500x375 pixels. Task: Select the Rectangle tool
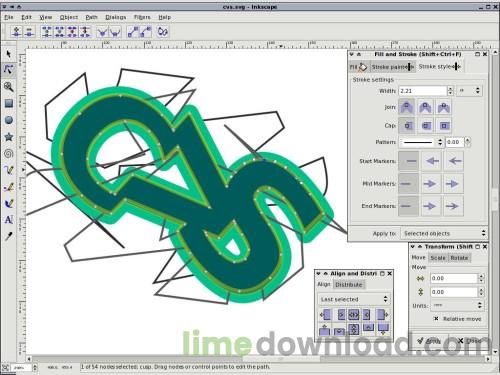point(9,104)
